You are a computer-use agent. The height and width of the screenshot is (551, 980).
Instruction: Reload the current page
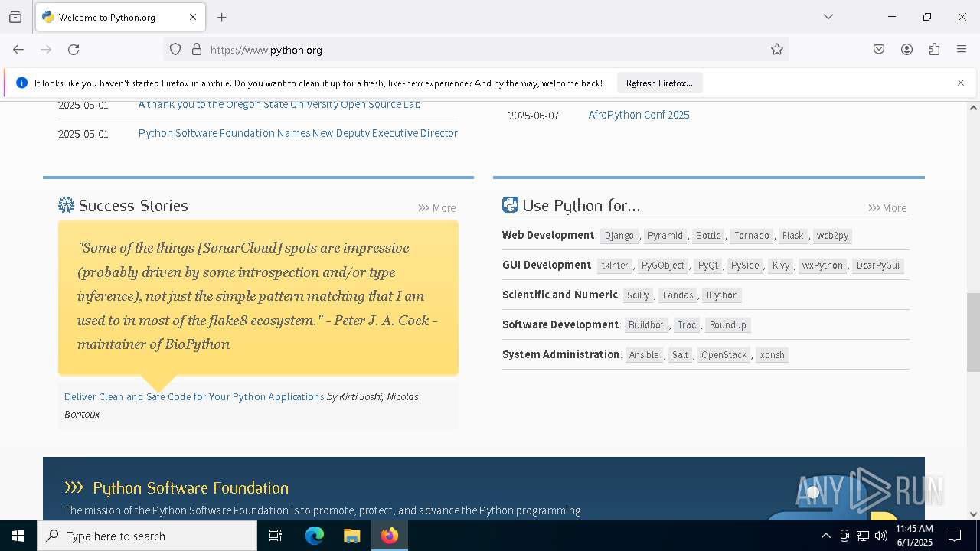73,50
